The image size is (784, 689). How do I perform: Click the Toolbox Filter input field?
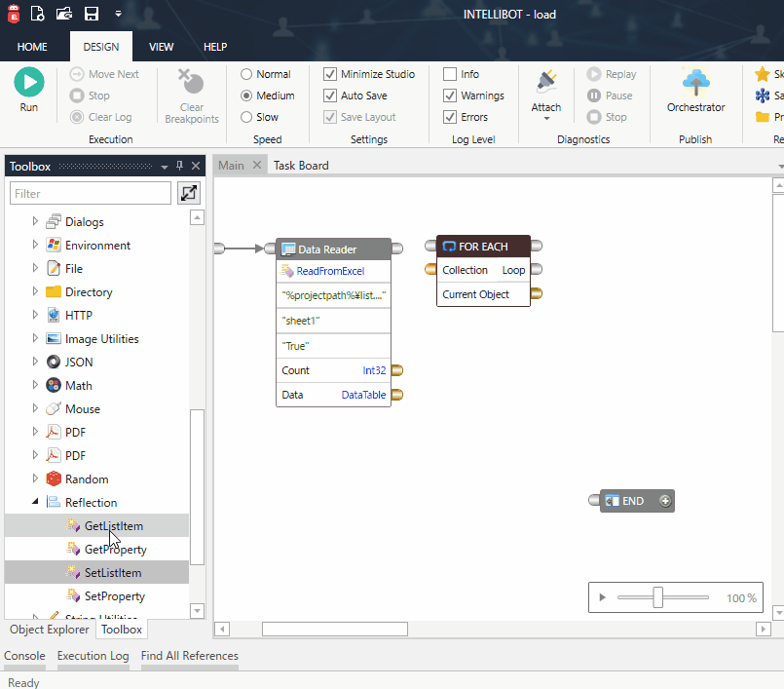coord(90,193)
